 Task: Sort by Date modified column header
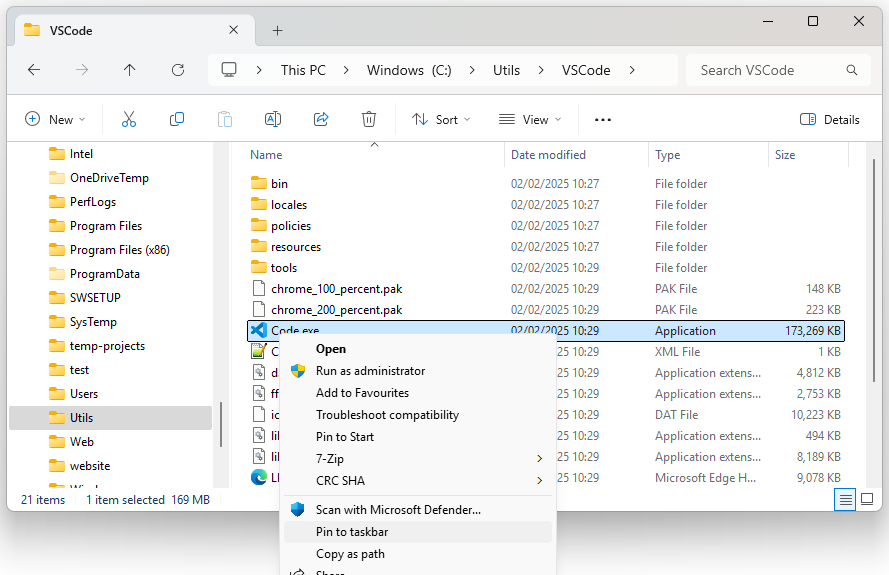(576, 155)
